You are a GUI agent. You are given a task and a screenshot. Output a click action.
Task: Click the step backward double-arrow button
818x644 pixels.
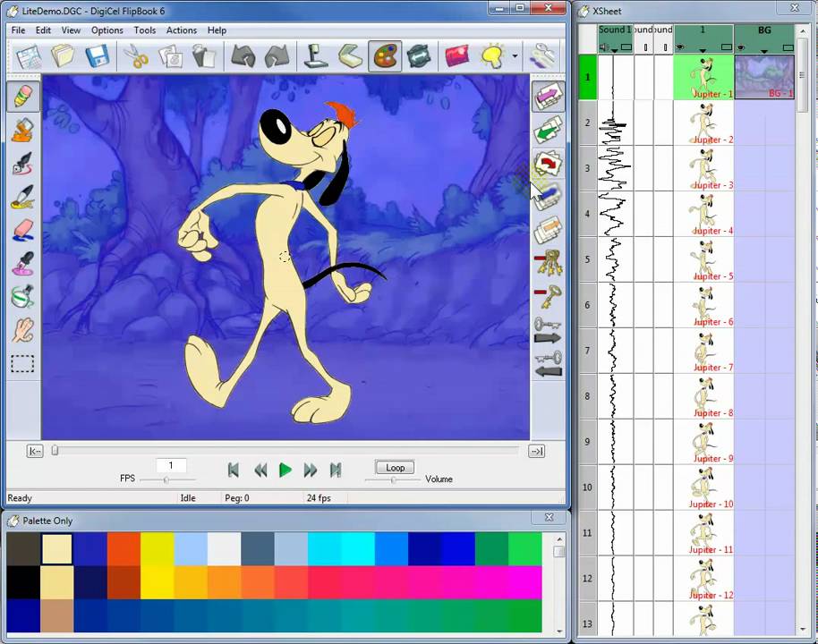(x=260, y=470)
